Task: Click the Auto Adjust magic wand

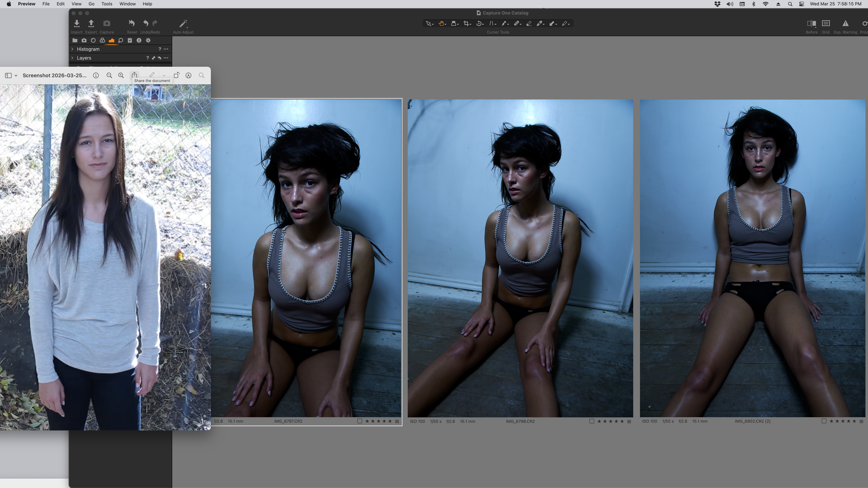Action: (x=183, y=23)
